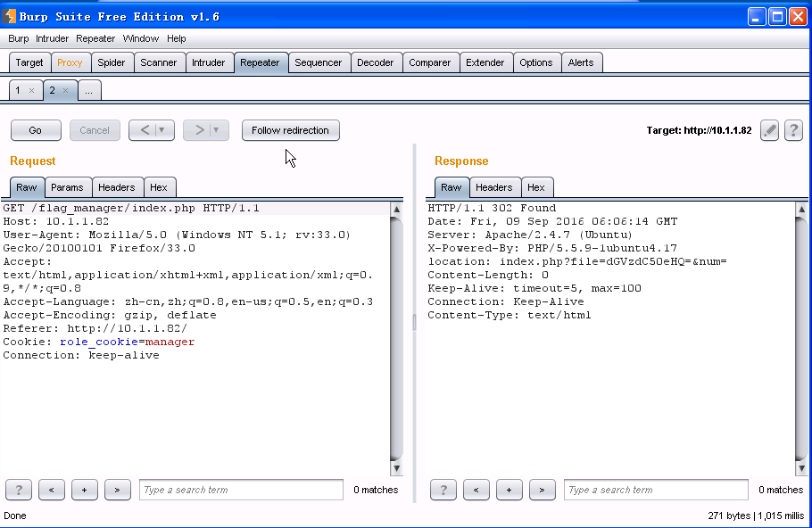Focus response search term field
Viewport: 812px width, 528px height.
pyautogui.click(x=656, y=490)
